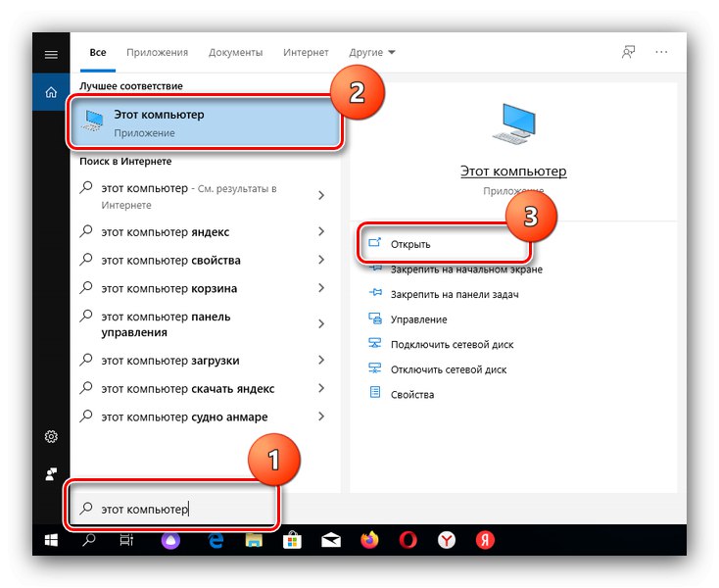The width and height of the screenshot is (719, 588).
Task: Open Task View from the taskbar
Action: [x=126, y=540]
